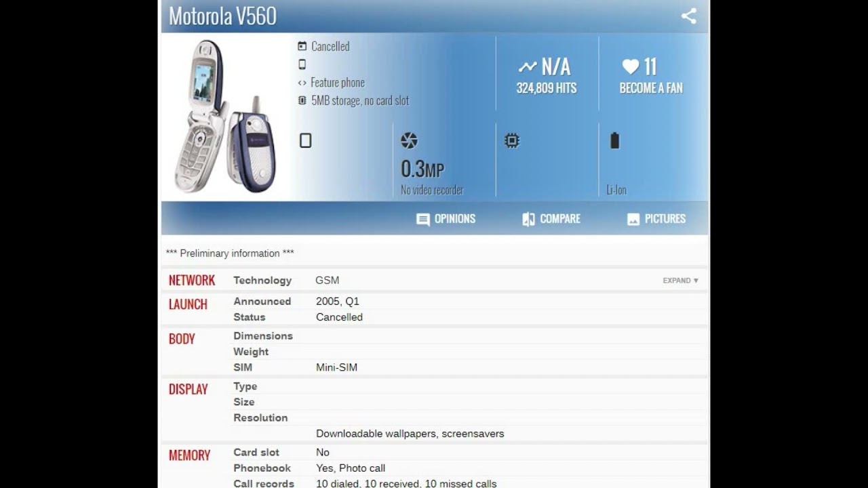
Task: Click the Preliminary information notice
Action: pos(230,253)
